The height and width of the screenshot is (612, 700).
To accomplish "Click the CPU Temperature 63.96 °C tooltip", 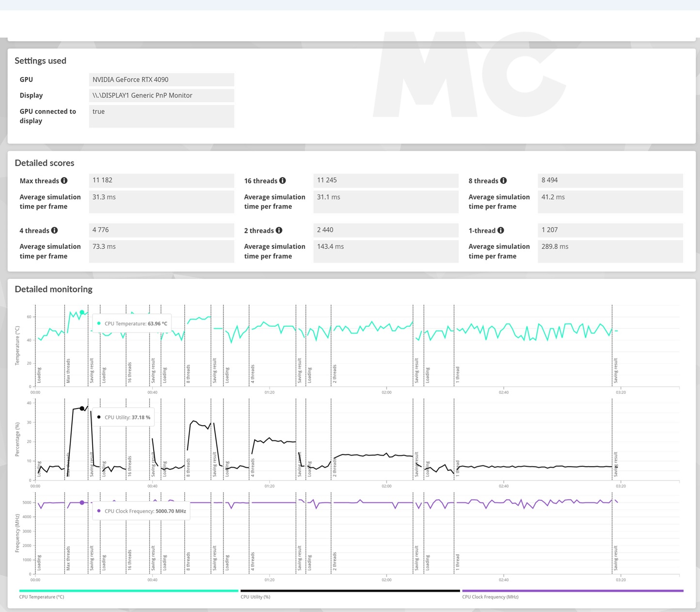I will point(132,323).
